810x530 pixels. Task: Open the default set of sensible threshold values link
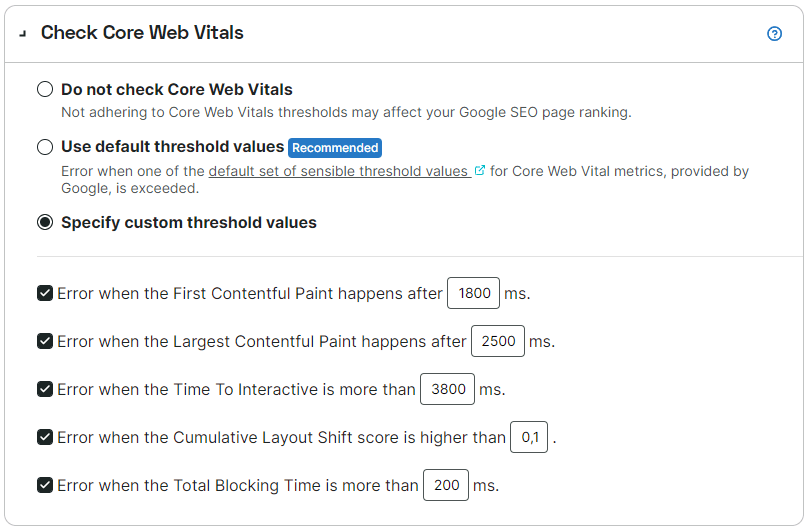(x=339, y=171)
